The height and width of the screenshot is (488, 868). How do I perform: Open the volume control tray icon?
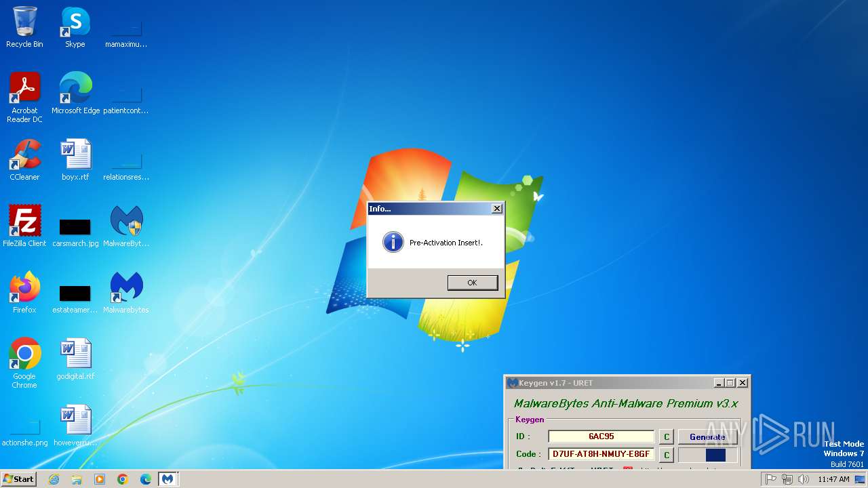(x=804, y=479)
